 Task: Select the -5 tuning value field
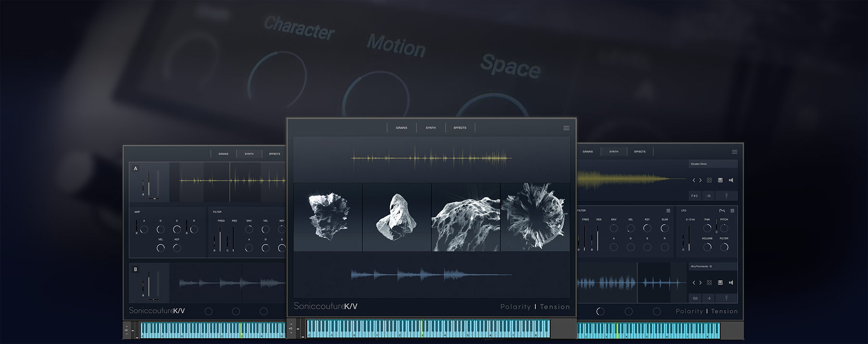coord(708,298)
